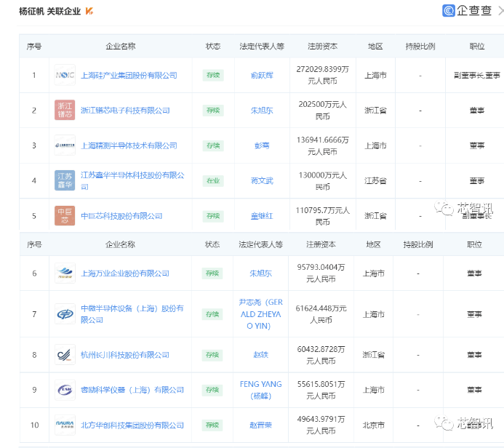504x448 pixels.
Task: Click the 浙江镨芯 company logo icon
Action: 65,111
